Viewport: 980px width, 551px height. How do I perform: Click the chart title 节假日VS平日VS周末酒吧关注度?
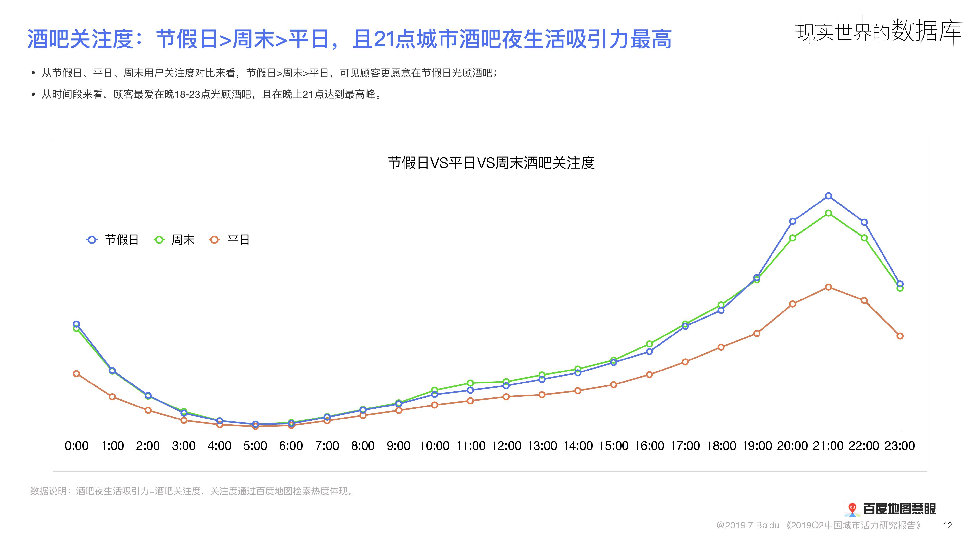point(491,163)
